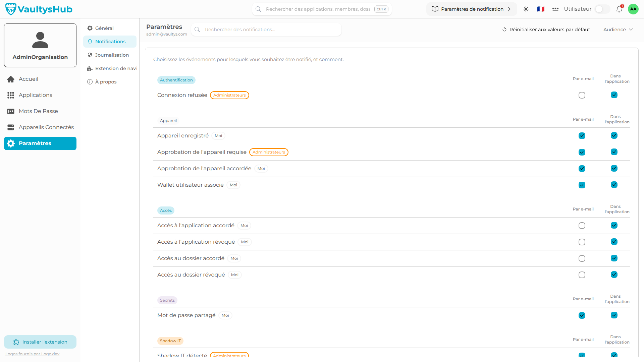Click the À propos info icon

pos(90,82)
